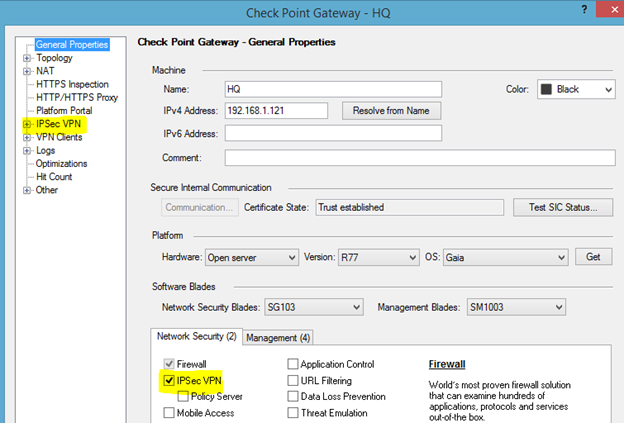Screen dimensions: 624x423
Task: Click the IPv6 Address field
Action: (x=333, y=133)
